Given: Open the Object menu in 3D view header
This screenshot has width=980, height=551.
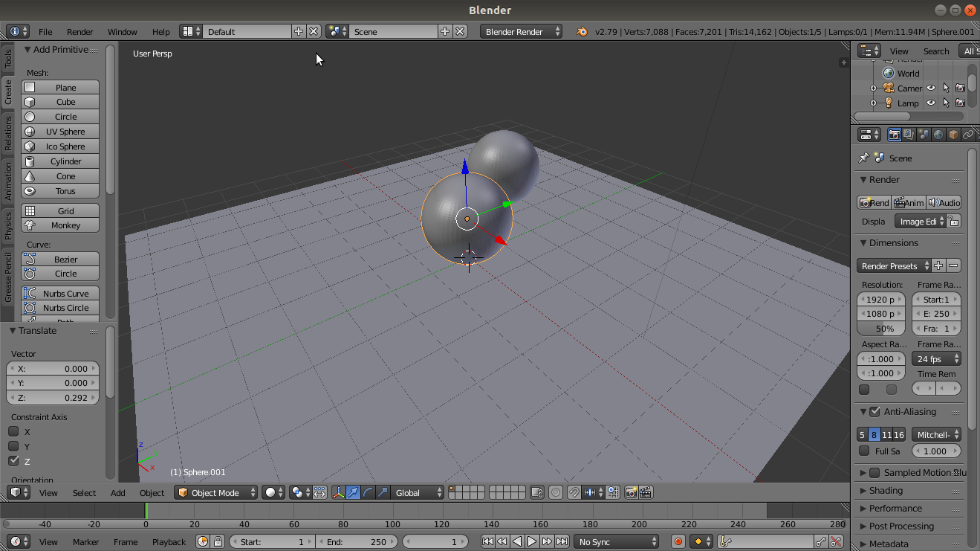Looking at the screenshot, I should click(152, 493).
